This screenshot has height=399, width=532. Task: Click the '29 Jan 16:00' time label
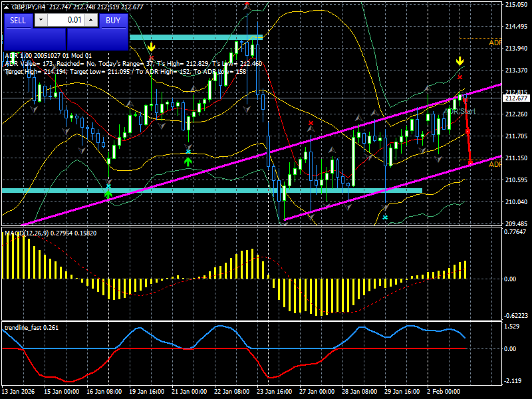coord(402,391)
